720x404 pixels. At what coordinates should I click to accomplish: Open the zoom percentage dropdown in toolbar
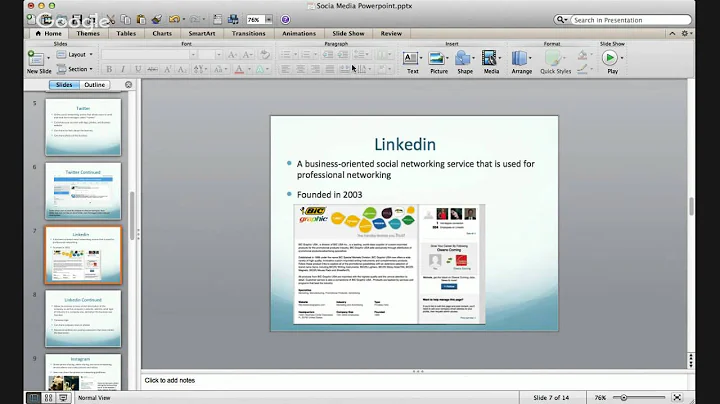tap(269, 20)
